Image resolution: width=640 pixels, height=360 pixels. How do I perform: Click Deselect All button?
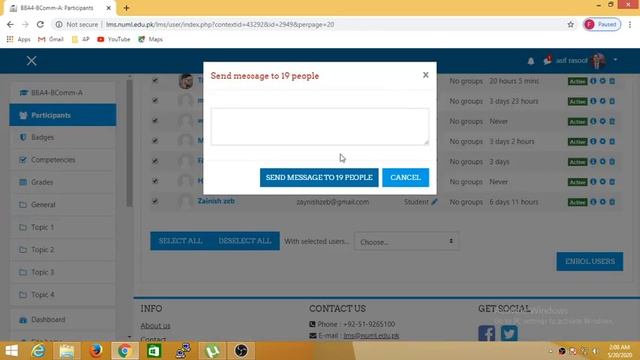coord(245,241)
